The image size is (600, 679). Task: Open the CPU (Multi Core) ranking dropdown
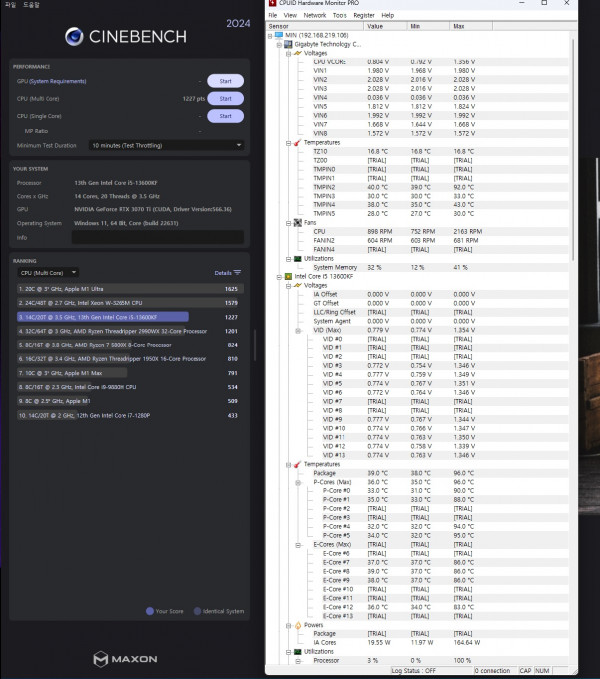tap(48, 273)
